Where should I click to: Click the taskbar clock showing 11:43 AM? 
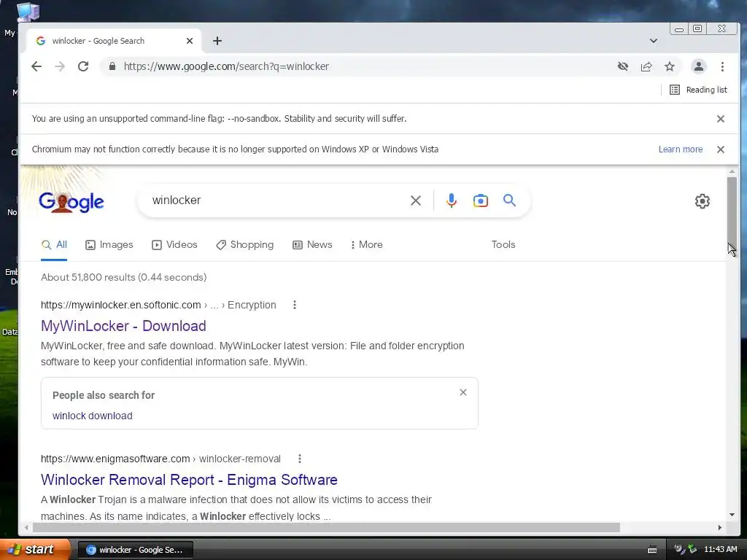pos(720,550)
